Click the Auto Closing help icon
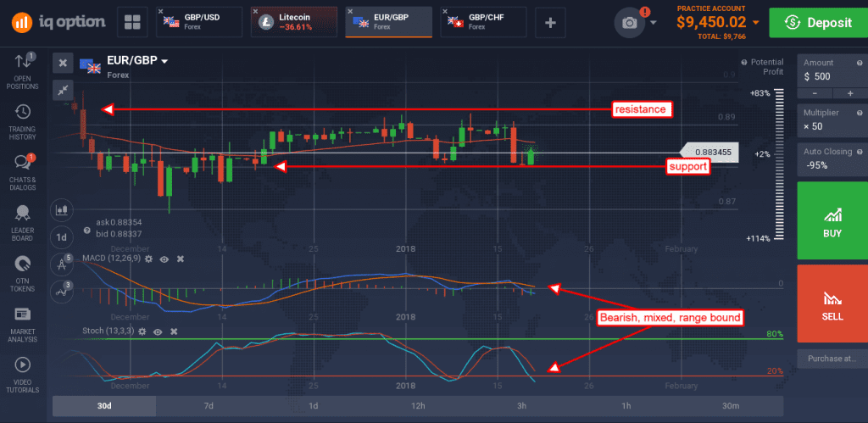The height and width of the screenshot is (423, 868). point(860,151)
